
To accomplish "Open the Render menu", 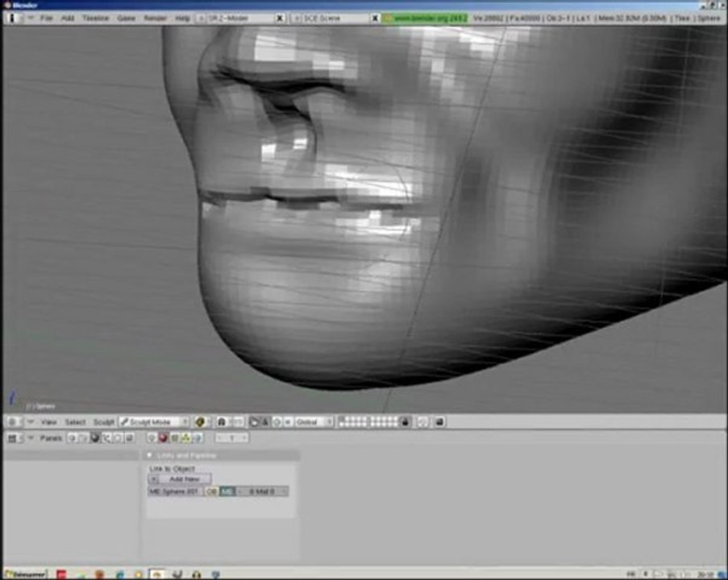I will [155, 18].
